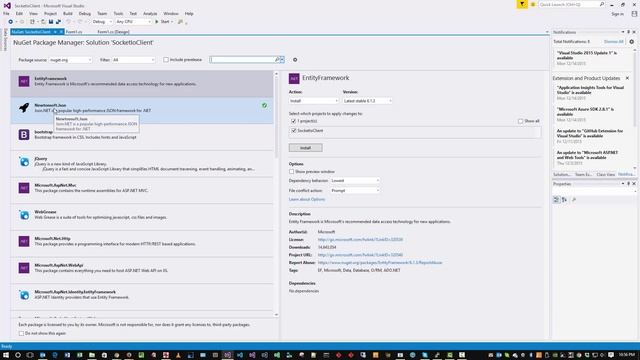
Task: Click the WebGrease package icon
Action: click(x=24, y=215)
